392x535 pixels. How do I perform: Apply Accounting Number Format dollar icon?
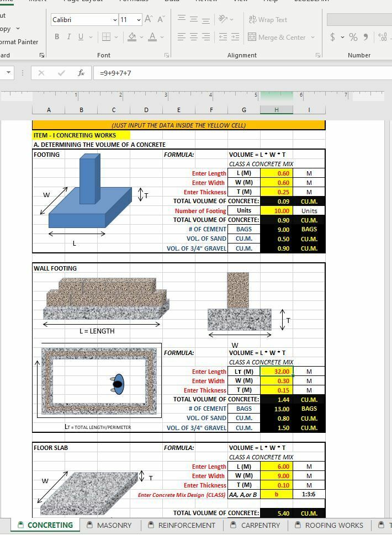(x=332, y=37)
